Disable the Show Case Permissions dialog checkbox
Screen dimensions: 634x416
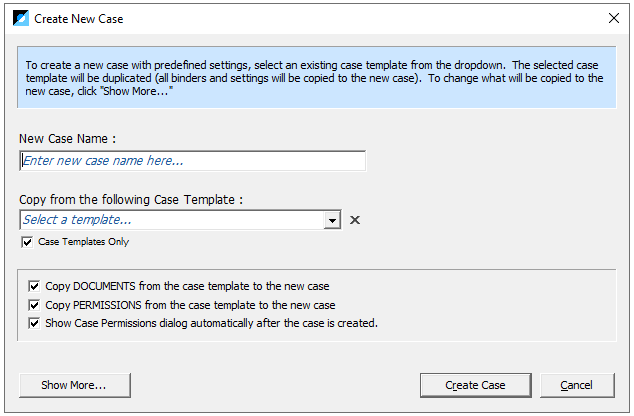point(34,323)
